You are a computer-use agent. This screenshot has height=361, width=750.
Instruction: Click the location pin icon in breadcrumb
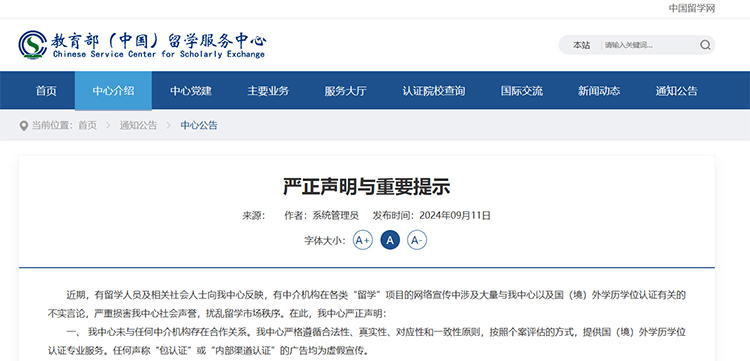click(23, 126)
